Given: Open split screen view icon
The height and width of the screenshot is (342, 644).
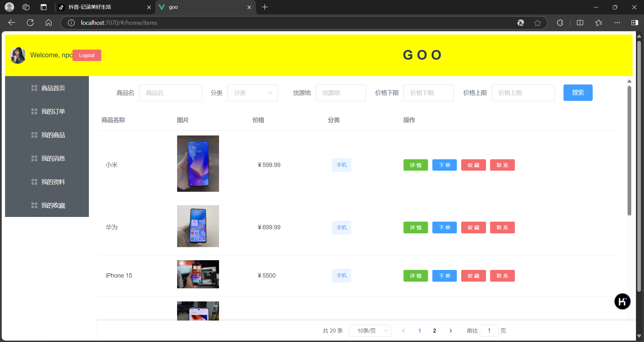Looking at the screenshot, I should (x=580, y=23).
